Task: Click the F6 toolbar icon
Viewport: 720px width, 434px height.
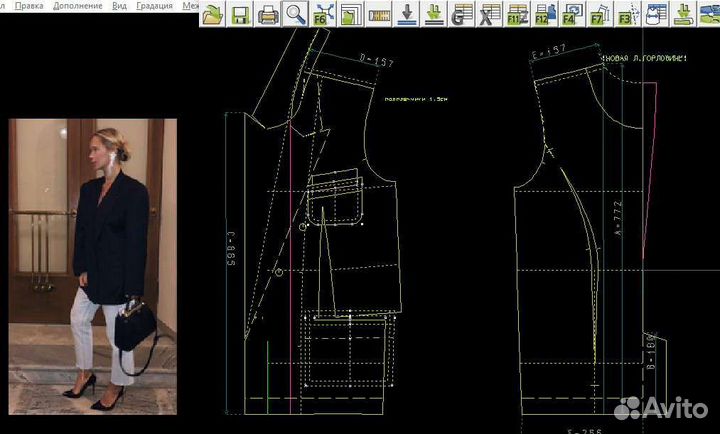Action: (322, 14)
